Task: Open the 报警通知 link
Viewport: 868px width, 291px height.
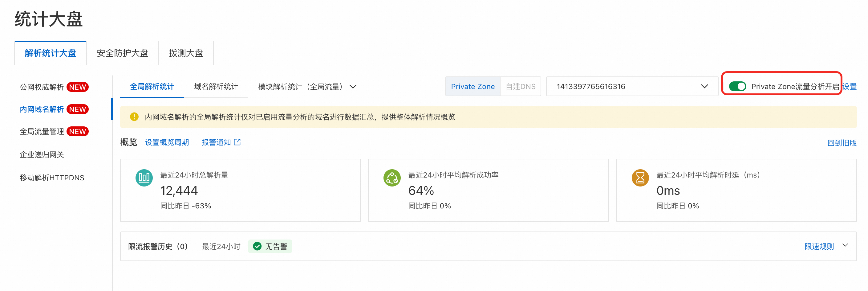Action: (x=216, y=142)
